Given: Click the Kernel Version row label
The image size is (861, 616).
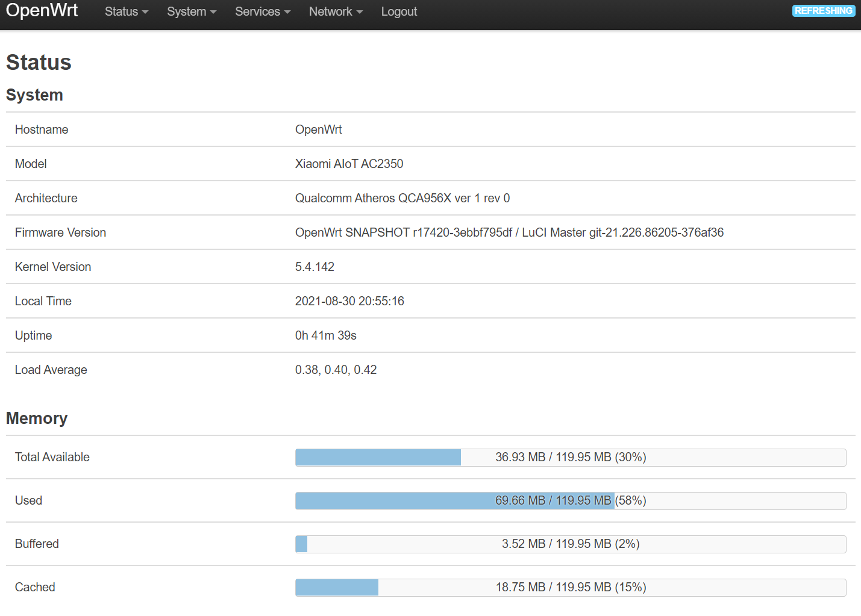Looking at the screenshot, I should (53, 267).
